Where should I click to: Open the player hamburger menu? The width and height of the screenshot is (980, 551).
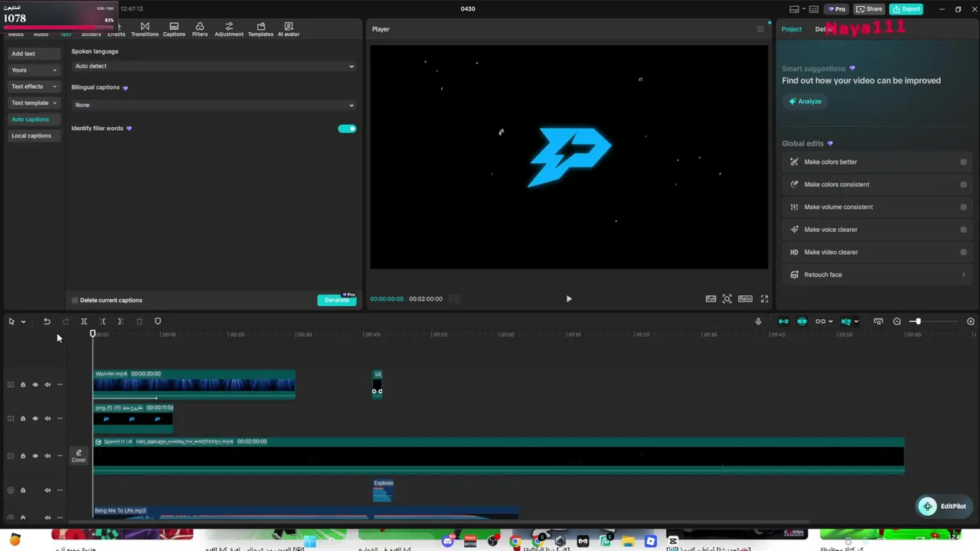pos(760,29)
